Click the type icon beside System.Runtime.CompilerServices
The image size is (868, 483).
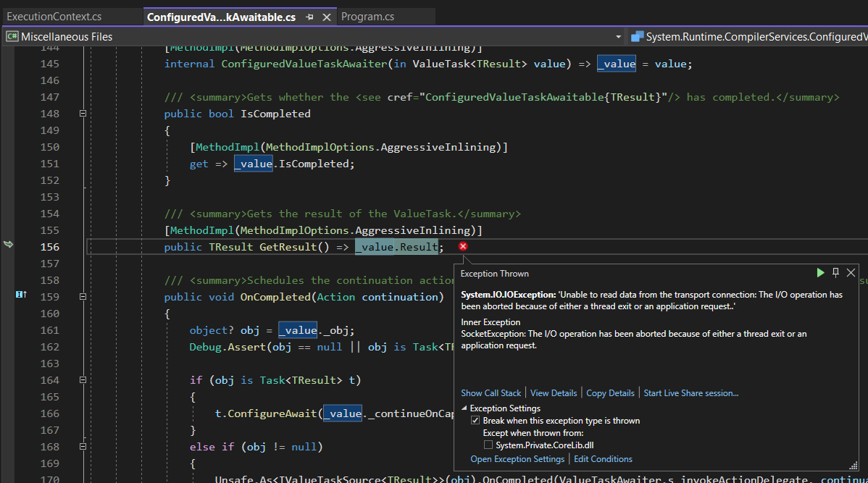pyautogui.click(x=637, y=36)
